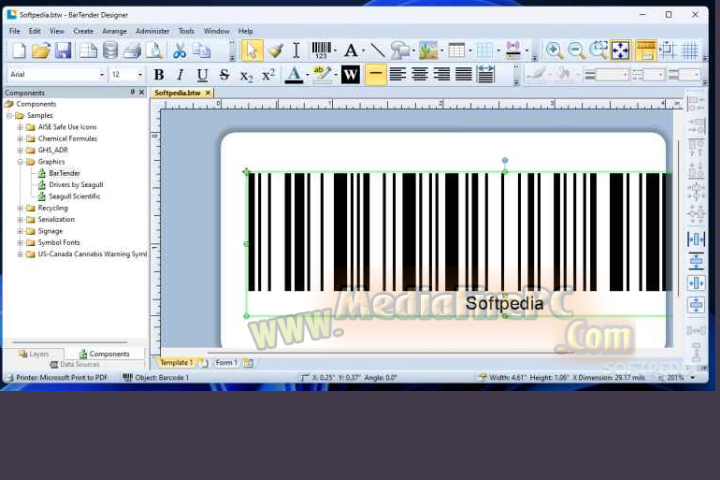Expand the Chemical Formulas folder
Screen dimensions: 720x480
[x=20, y=139]
